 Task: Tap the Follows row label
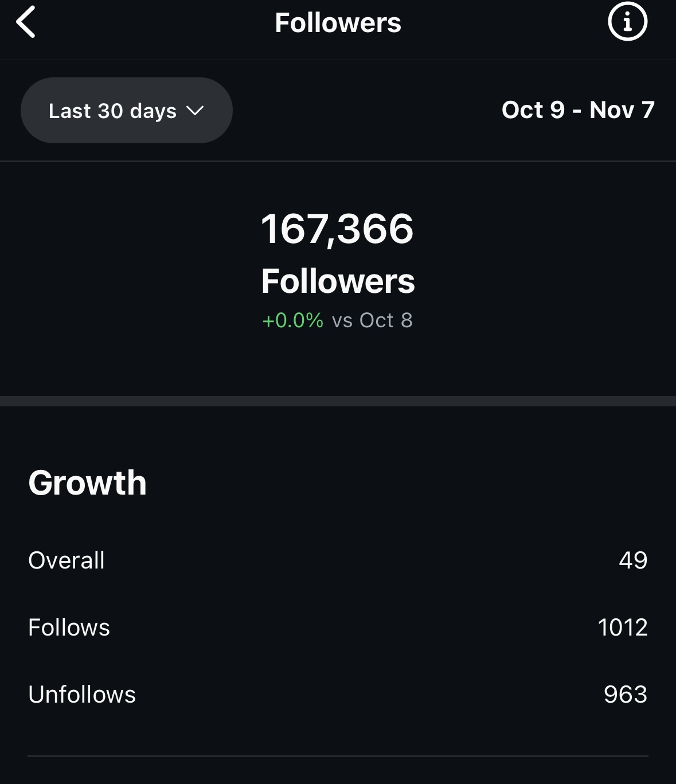point(69,628)
